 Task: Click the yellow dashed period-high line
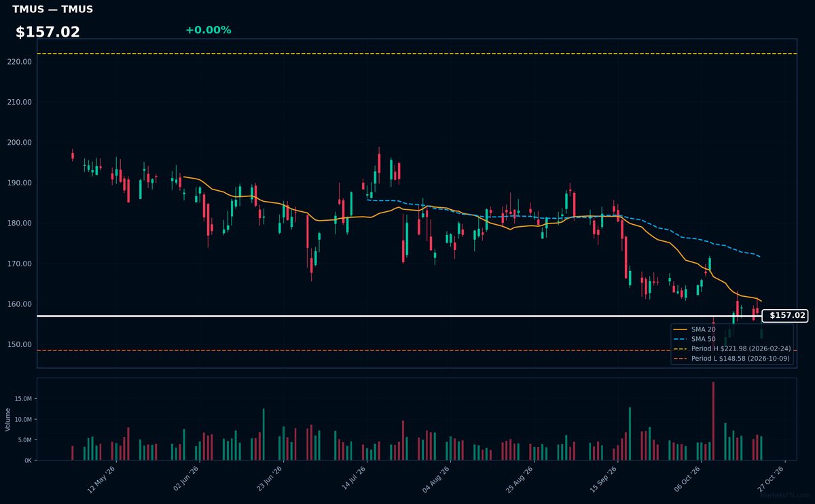(x=417, y=54)
